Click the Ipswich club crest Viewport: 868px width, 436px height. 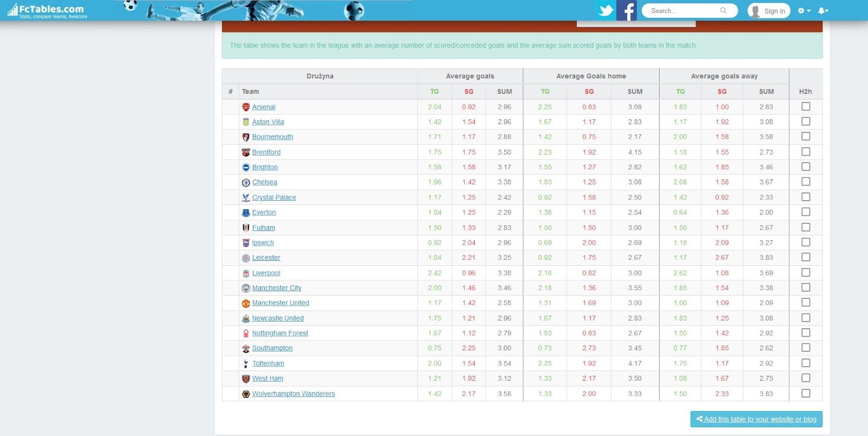pos(246,243)
